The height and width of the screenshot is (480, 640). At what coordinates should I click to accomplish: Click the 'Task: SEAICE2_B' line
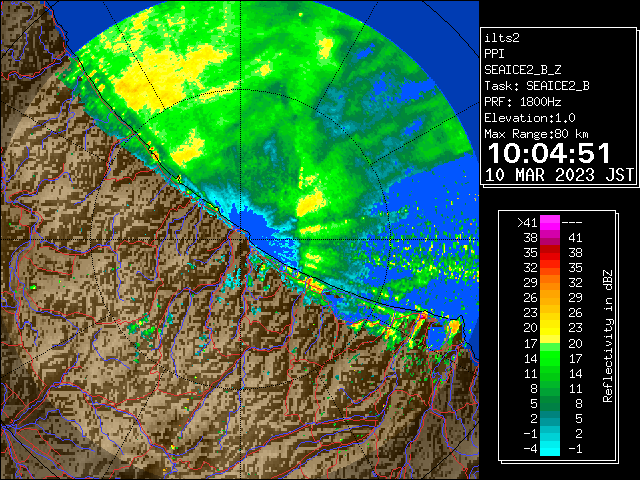point(537,86)
